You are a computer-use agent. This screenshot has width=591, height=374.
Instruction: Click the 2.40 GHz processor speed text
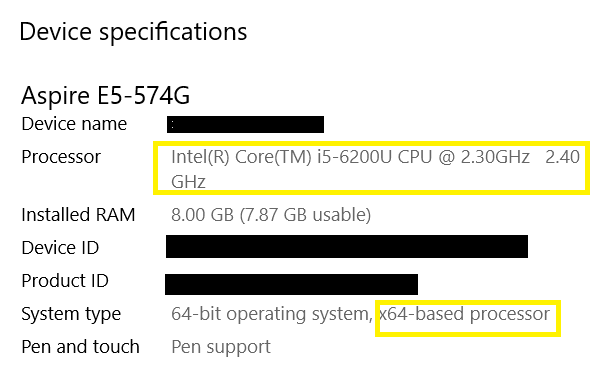[x=562, y=157]
